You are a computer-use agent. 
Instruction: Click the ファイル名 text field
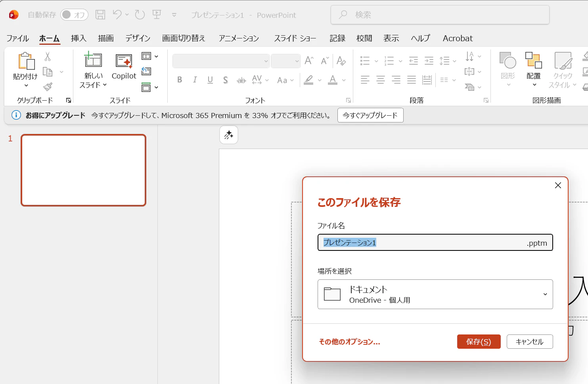(x=435, y=243)
